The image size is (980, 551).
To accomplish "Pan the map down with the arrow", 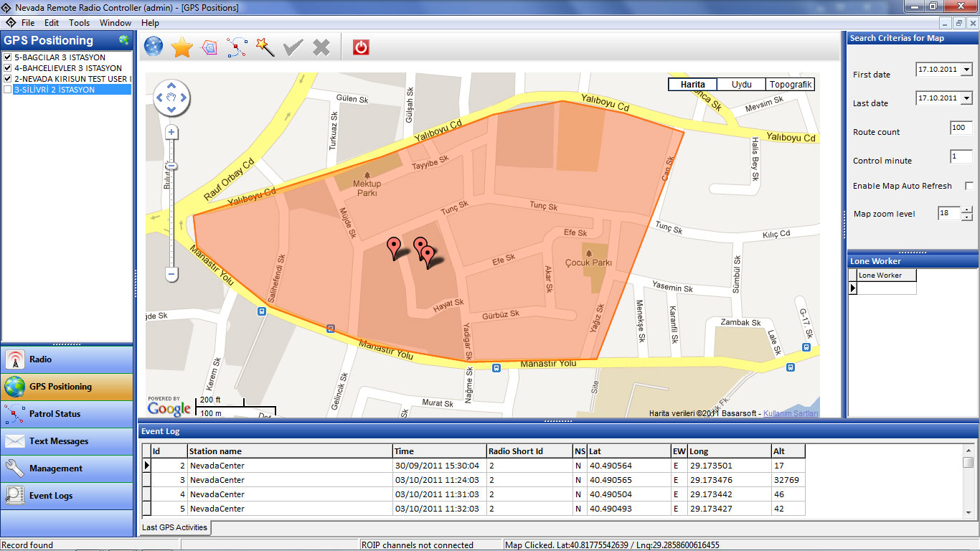I will click(x=171, y=110).
